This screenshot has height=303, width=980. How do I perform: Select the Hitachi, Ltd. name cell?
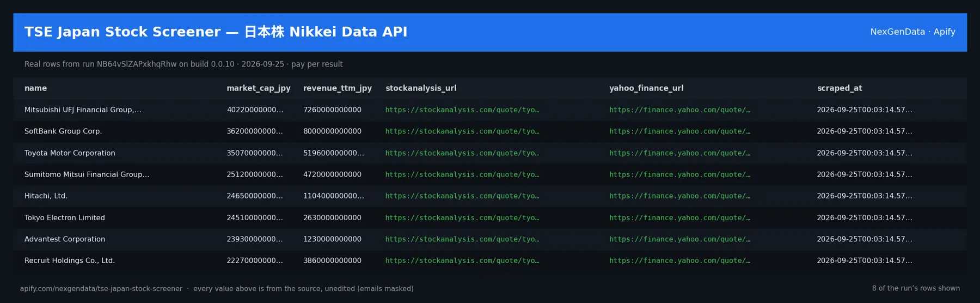click(x=46, y=196)
